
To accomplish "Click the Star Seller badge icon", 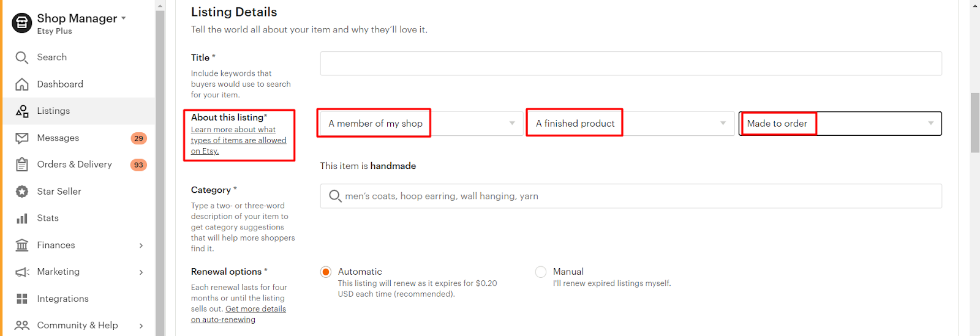I will (x=22, y=192).
